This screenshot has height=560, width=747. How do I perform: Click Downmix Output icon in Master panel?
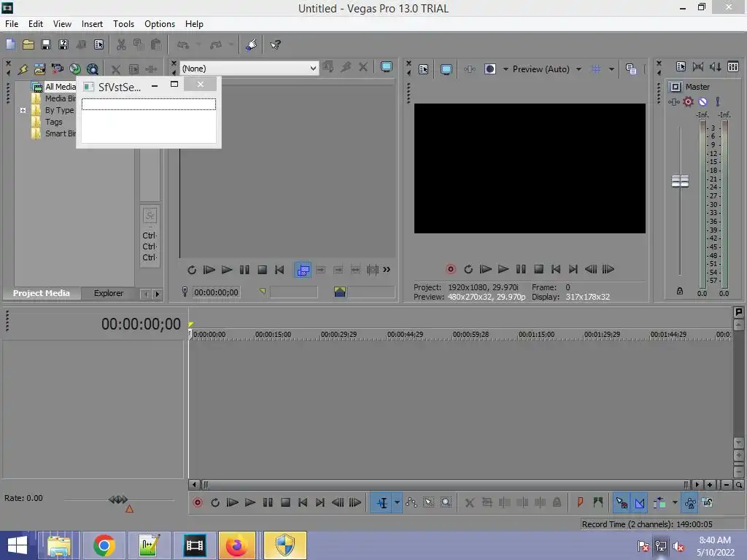tap(698, 66)
